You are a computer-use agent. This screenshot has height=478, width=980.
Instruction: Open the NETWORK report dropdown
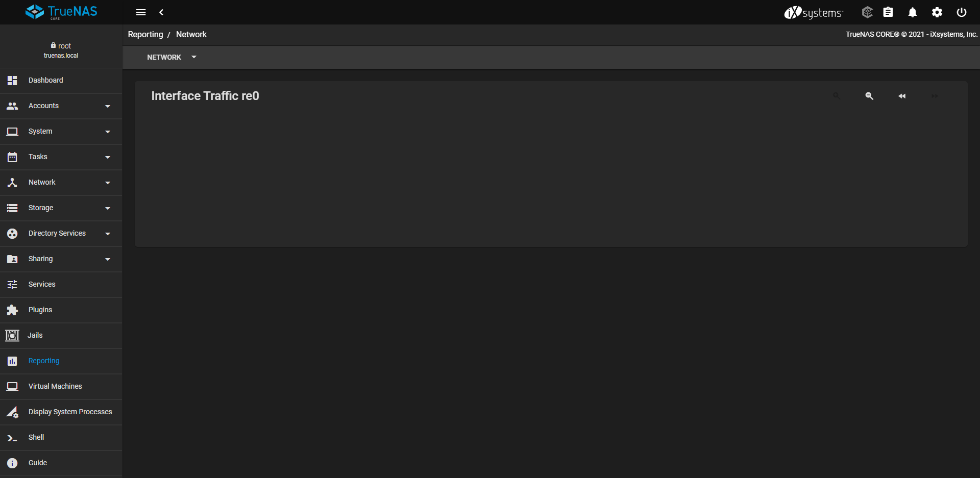pos(171,57)
